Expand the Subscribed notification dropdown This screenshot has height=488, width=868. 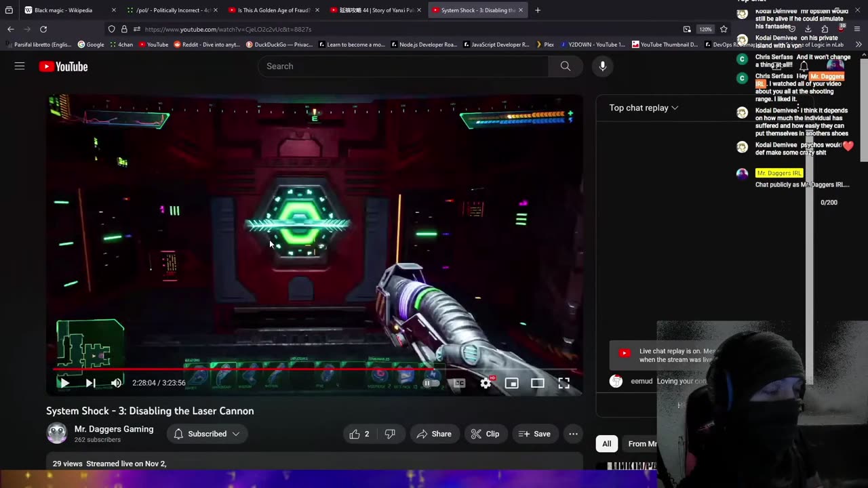(x=207, y=434)
